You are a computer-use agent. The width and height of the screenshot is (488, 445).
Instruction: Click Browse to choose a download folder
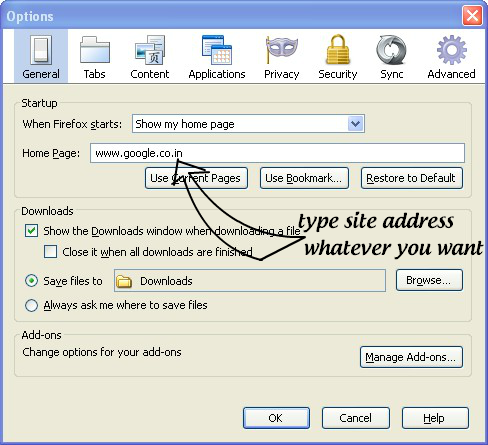point(429,280)
